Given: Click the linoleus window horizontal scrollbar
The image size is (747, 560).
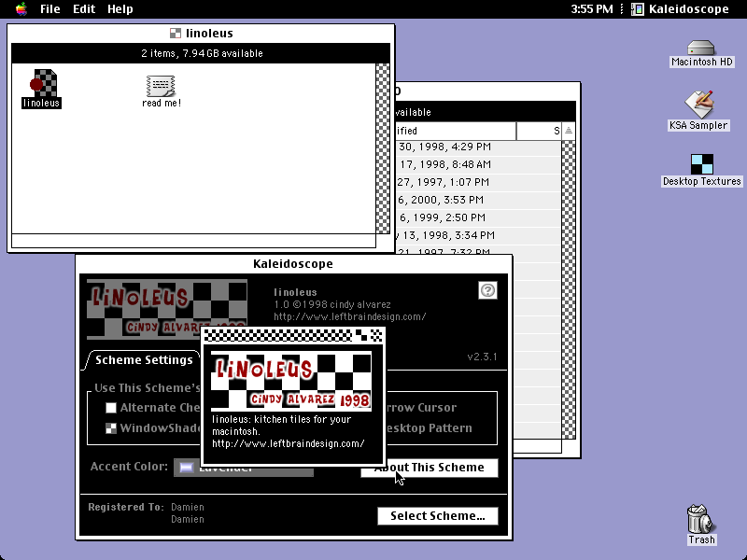Looking at the screenshot, I should (193, 241).
